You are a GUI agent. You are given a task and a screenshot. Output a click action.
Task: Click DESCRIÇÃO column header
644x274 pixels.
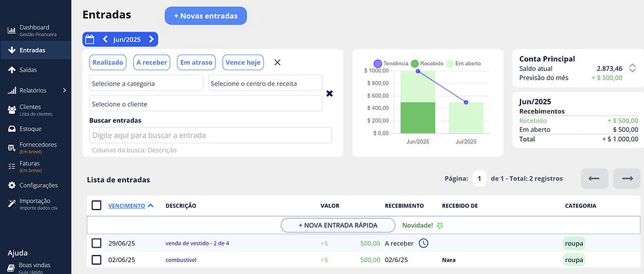click(x=181, y=206)
